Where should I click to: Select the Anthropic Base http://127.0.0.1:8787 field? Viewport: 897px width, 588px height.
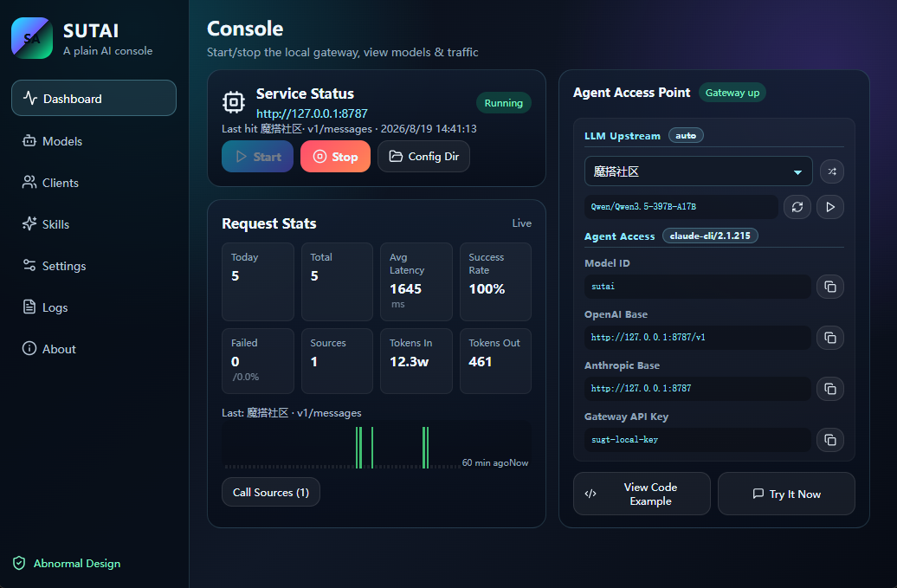(697, 389)
